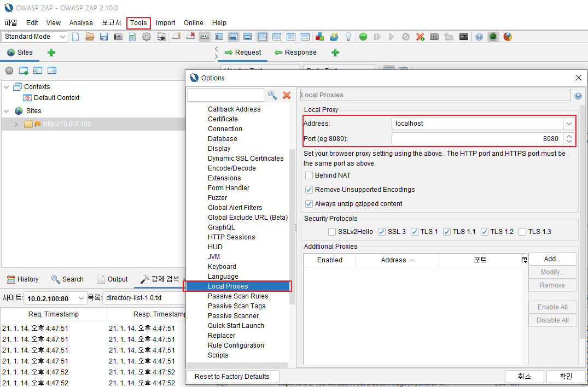Collapse the Sites tree node
This screenshot has height=387, width=588.
tap(7, 111)
